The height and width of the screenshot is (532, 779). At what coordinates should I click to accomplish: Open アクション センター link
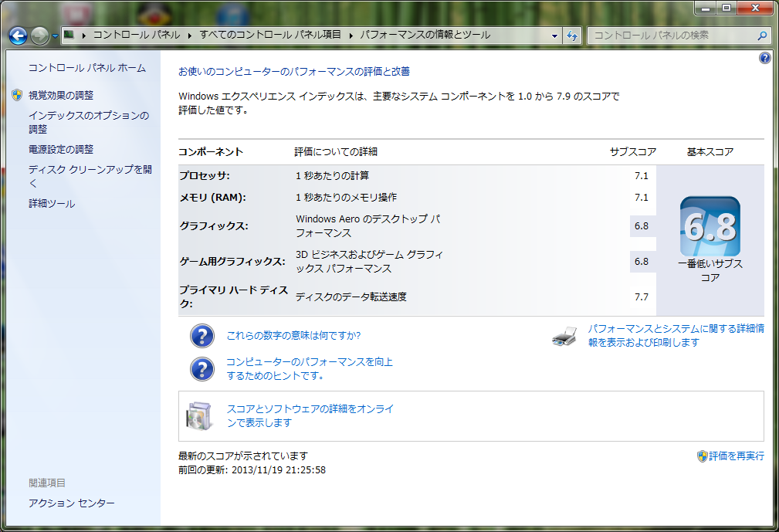coord(72,503)
